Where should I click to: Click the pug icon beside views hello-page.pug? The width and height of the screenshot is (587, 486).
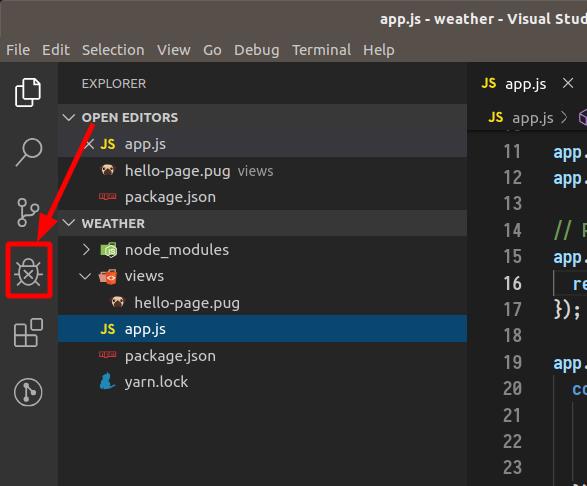pyautogui.click(x=117, y=302)
